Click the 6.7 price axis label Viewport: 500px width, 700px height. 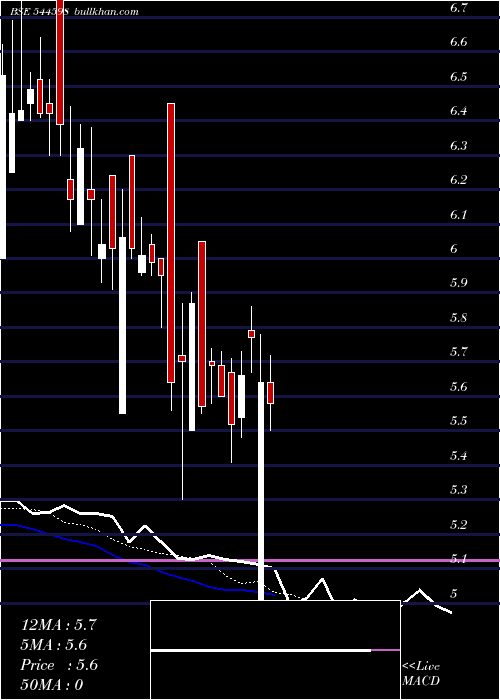click(458, 8)
